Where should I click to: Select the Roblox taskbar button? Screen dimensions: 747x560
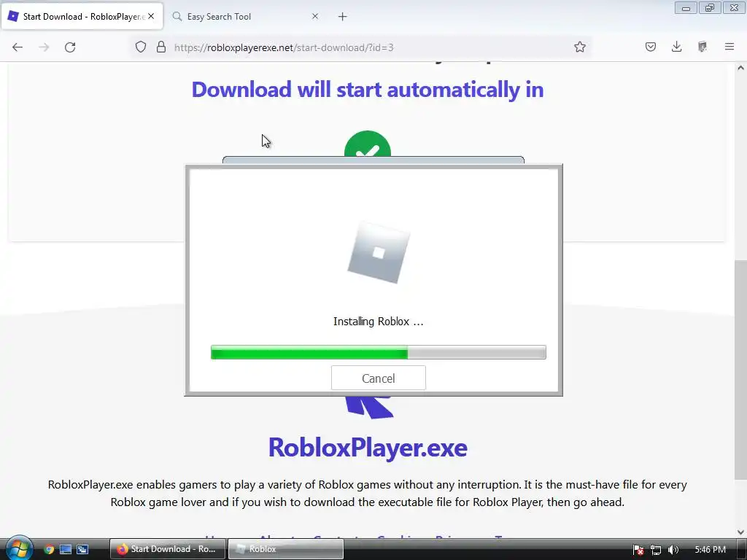(x=286, y=549)
